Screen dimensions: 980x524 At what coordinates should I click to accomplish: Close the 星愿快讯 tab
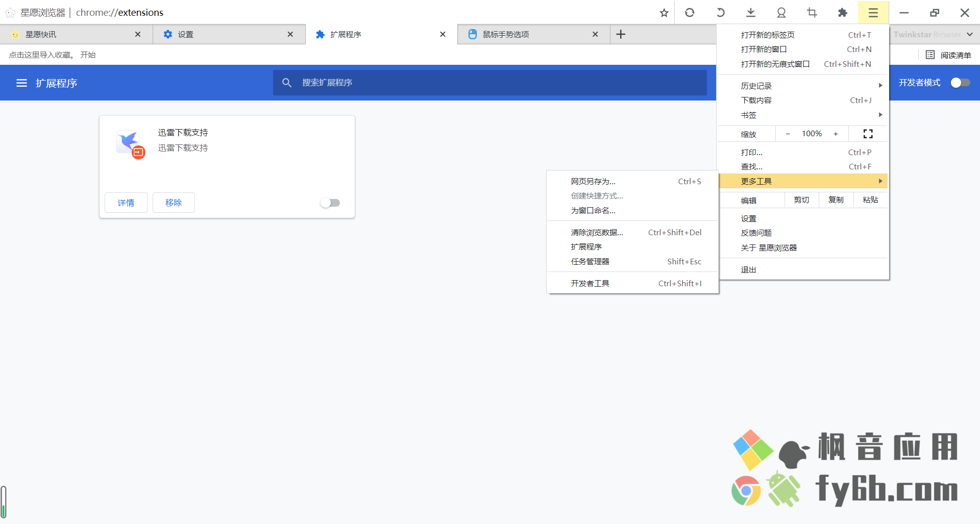[x=138, y=34]
